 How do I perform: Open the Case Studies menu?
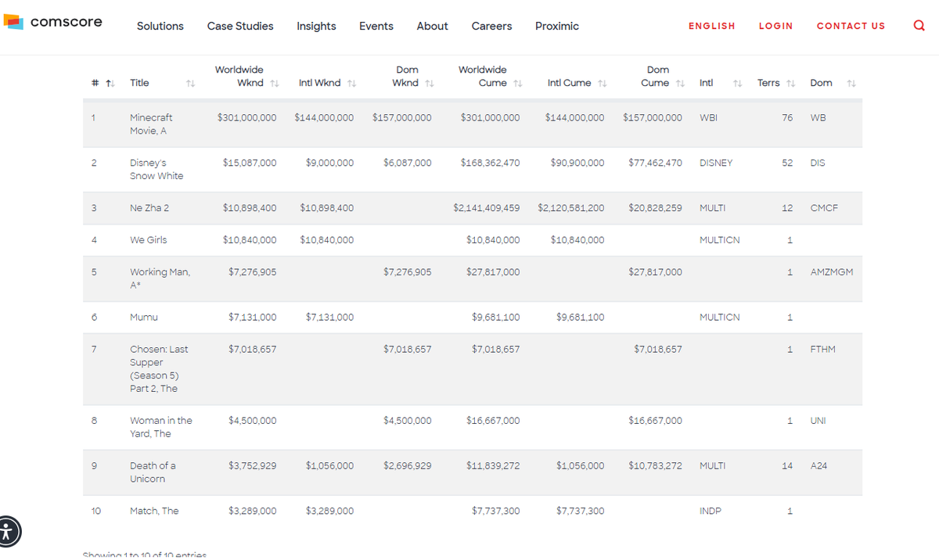click(240, 26)
